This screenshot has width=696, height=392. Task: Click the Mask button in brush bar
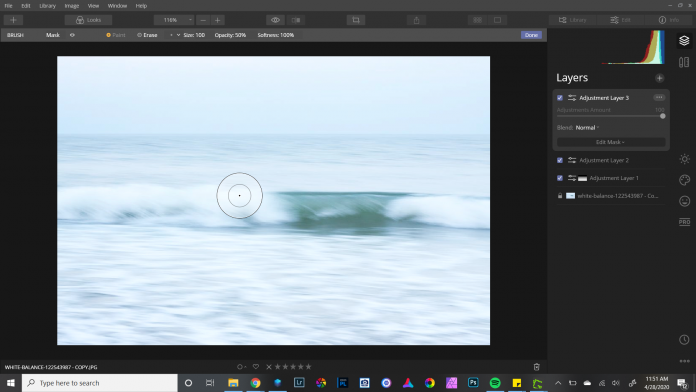tap(53, 35)
